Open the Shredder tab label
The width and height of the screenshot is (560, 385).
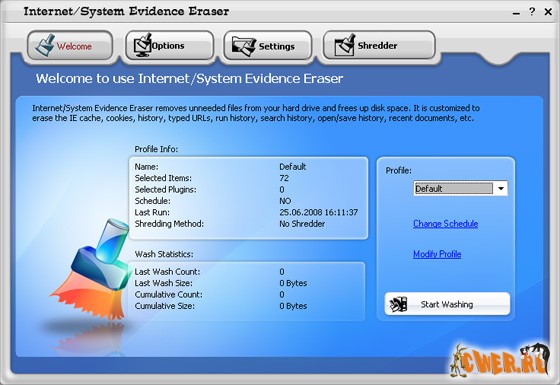(378, 46)
